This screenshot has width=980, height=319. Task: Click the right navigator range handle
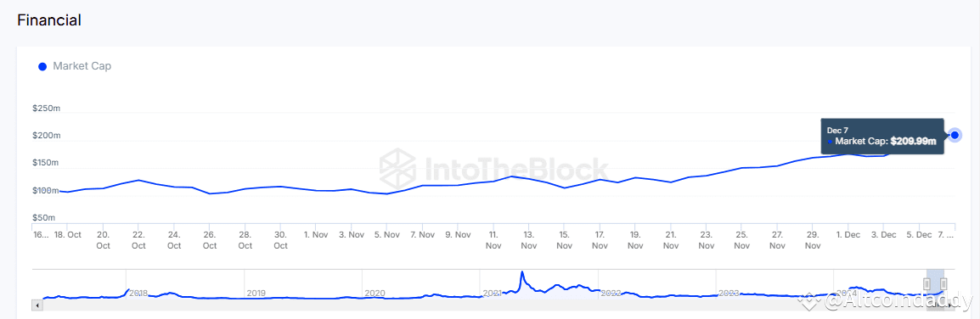tap(943, 284)
